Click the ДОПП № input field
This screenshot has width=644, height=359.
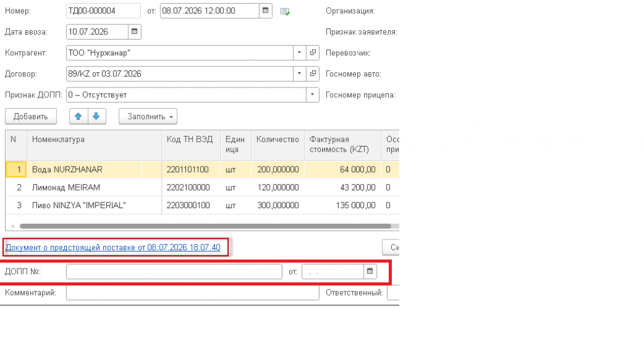coord(174,272)
